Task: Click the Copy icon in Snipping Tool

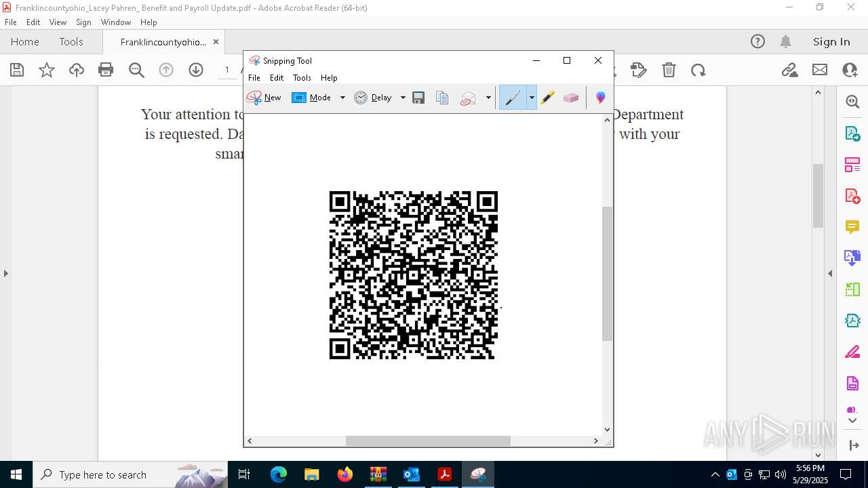Action: (442, 98)
